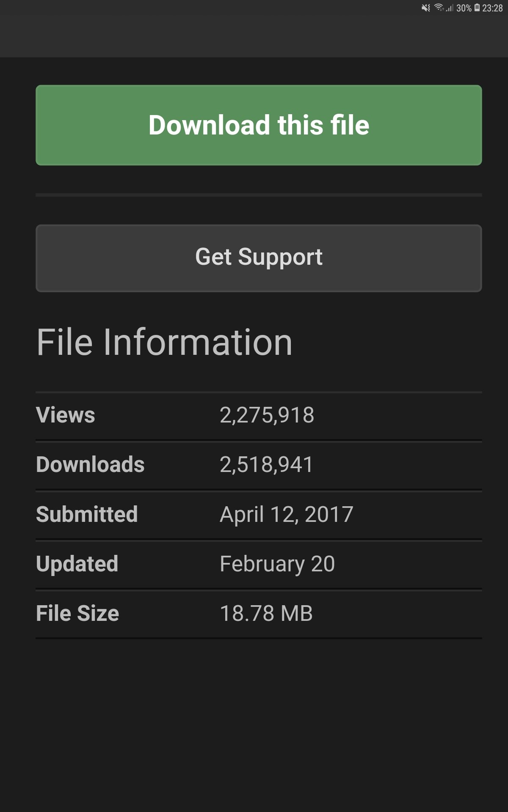Tap the Downloads label
This screenshot has height=812, width=508.
pyautogui.click(x=90, y=464)
